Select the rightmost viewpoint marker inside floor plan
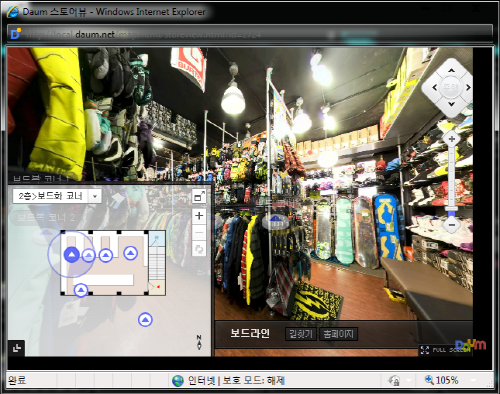 [x=130, y=253]
